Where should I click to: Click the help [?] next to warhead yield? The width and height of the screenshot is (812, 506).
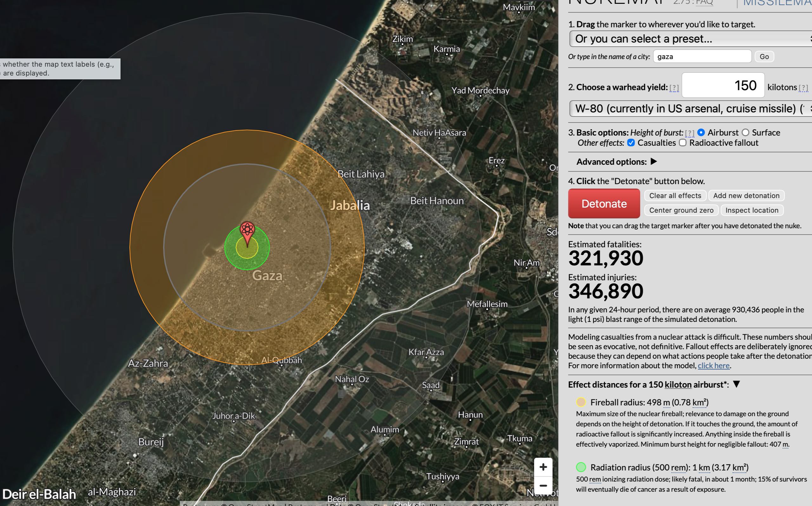pos(674,88)
